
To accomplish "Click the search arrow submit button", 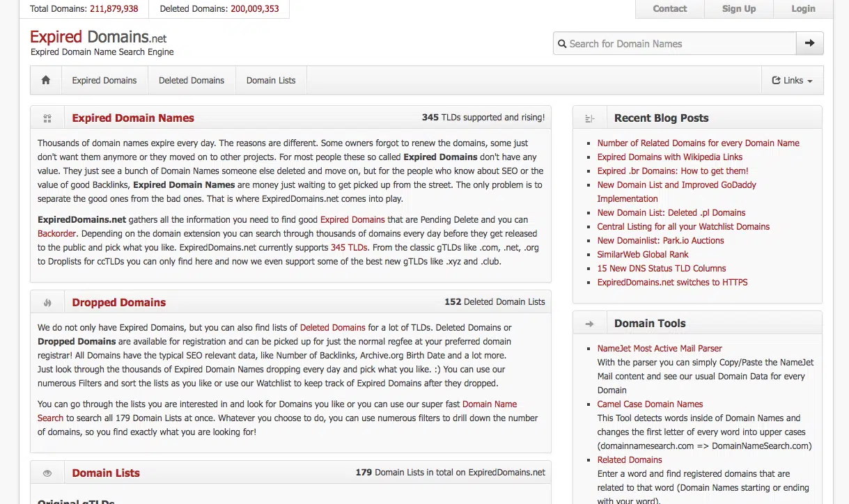I will (x=809, y=43).
